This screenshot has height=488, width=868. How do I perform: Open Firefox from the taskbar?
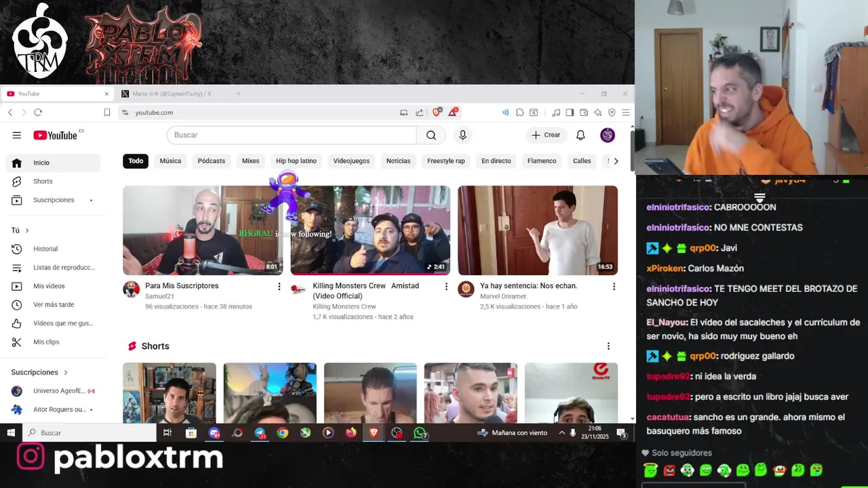351,432
